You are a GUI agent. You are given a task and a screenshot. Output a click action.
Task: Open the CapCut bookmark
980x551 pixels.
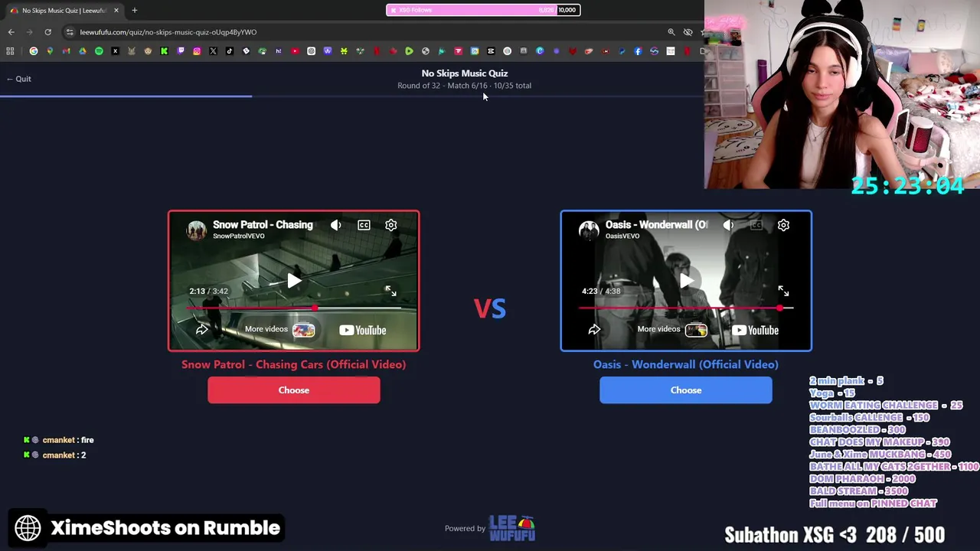click(x=491, y=51)
